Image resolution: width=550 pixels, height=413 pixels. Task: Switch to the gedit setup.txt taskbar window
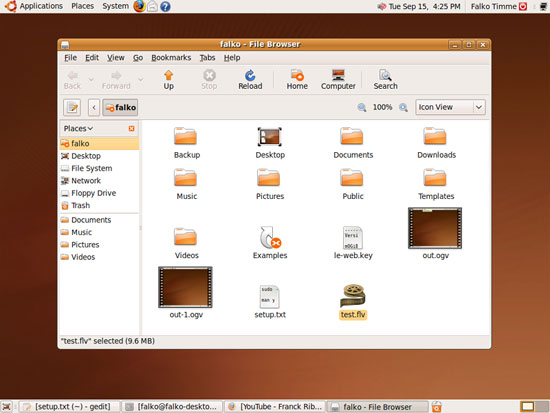[x=69, y=407]
